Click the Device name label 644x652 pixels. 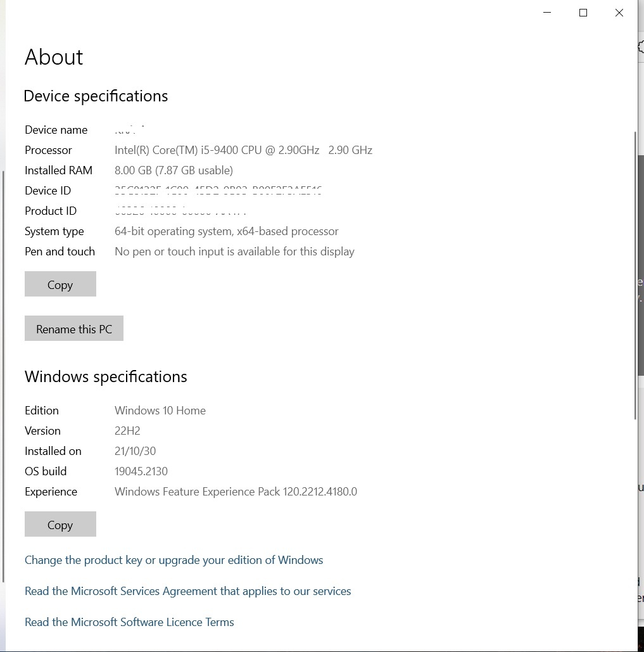pyautogui.click(x=56, y=130)
